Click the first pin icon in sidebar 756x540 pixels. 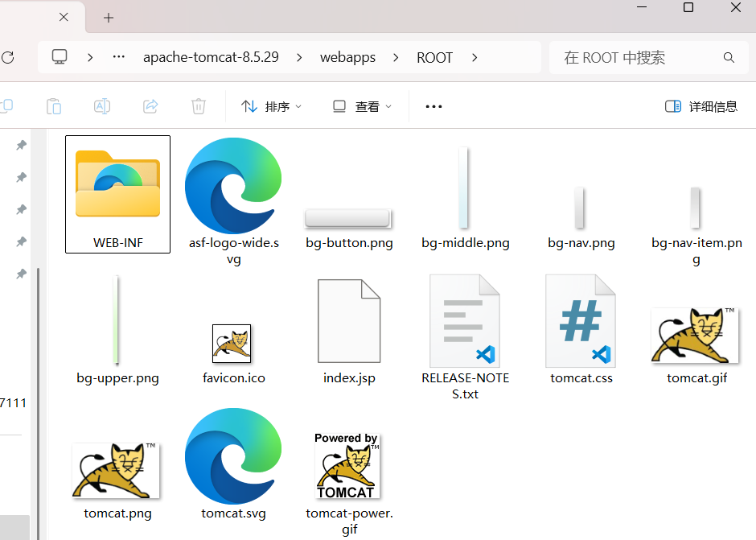click(21, 145)
